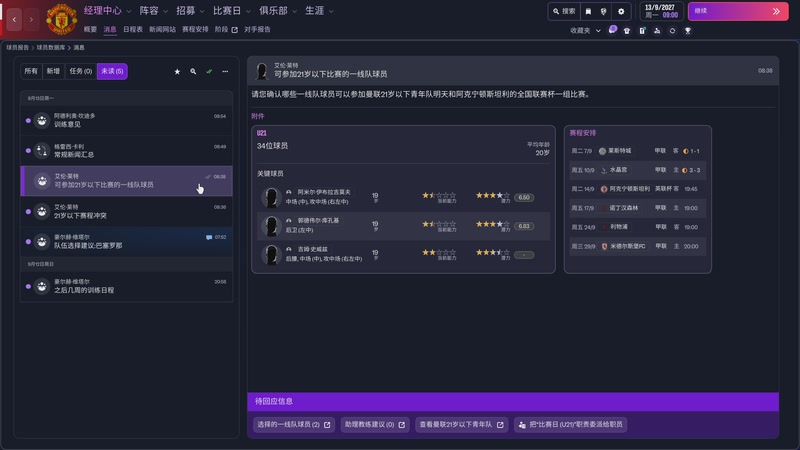Click the 阿克宁顿斯坦利 club badge in fixtures
This screenshot has width=800, height=450.
(x=604, y=189)
